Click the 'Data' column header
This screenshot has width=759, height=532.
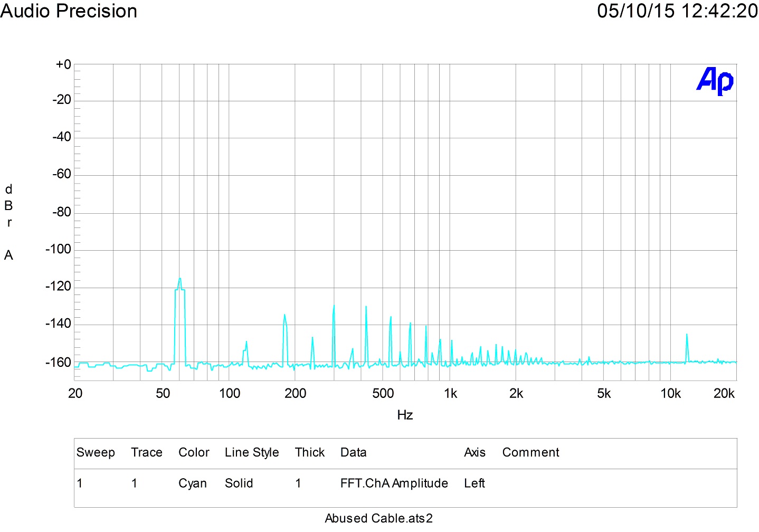coord(354,453)
